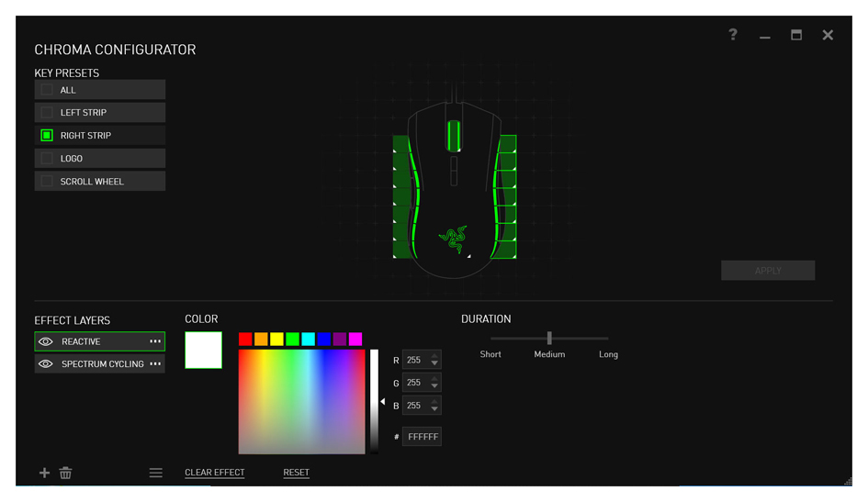
Task: Pick the red preset color swatch
Action: (245, 339)
